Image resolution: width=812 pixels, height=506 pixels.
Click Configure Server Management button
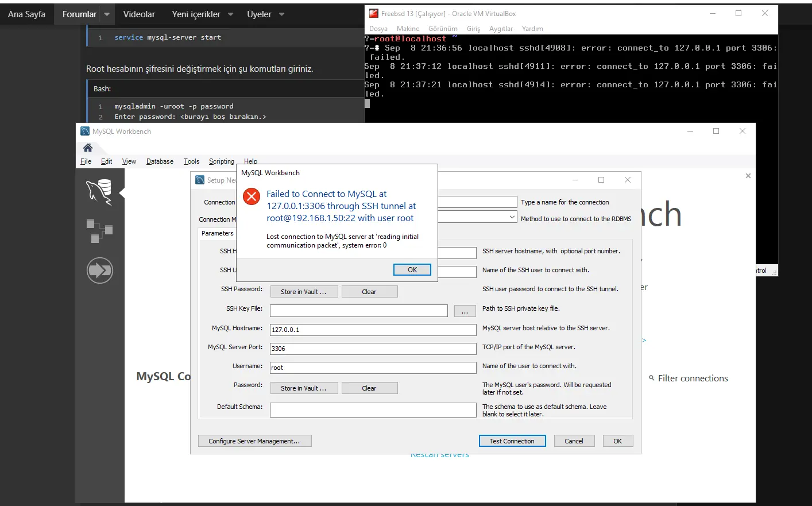[x=254, y=441]
